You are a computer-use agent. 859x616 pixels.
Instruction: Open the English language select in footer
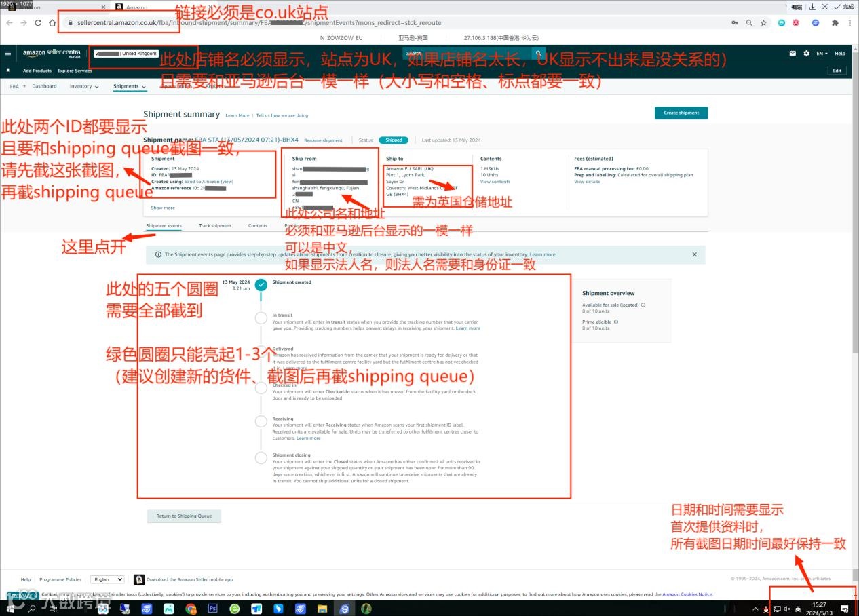tap(108, 580)
